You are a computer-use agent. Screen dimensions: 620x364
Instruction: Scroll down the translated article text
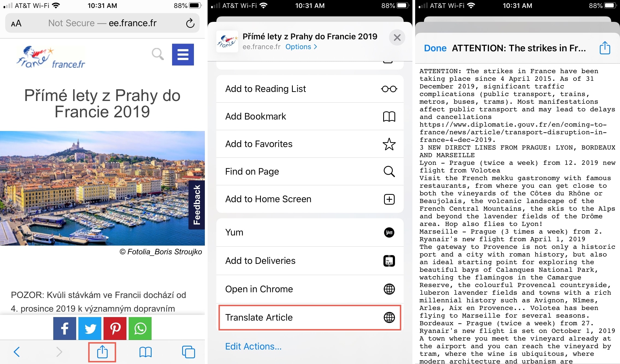tap(517, 212)
